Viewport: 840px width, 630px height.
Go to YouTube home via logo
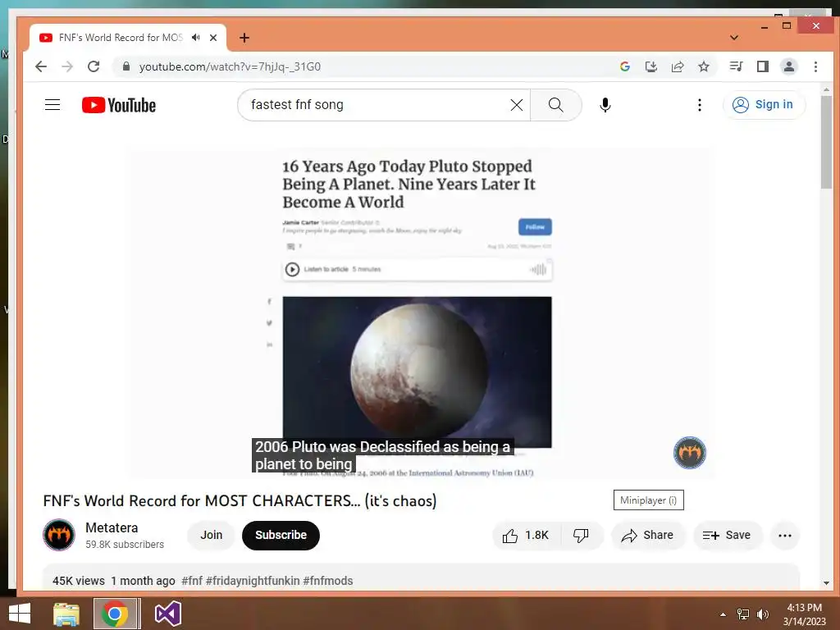[x=119, y=105]
